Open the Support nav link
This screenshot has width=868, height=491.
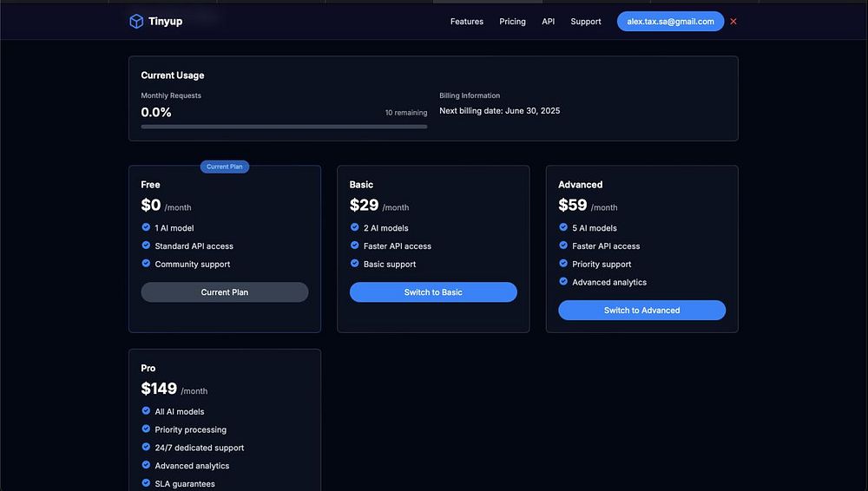[x=586, y=21]
